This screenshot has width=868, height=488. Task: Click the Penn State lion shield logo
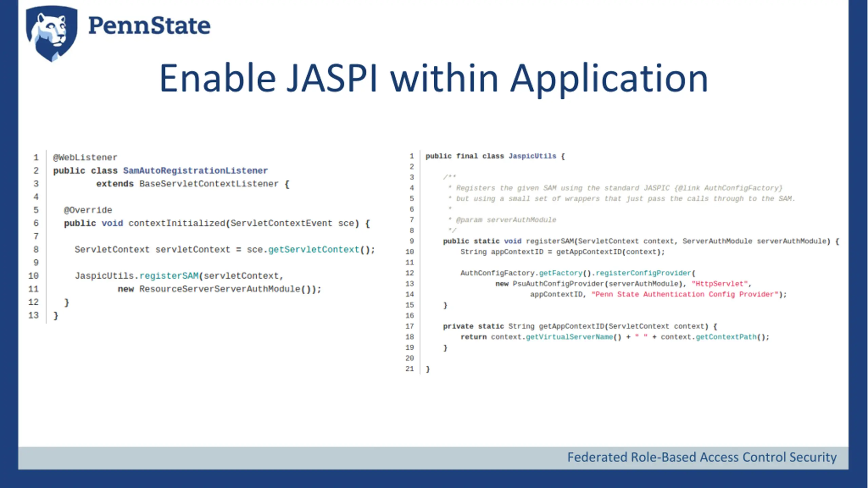point(52,33)
